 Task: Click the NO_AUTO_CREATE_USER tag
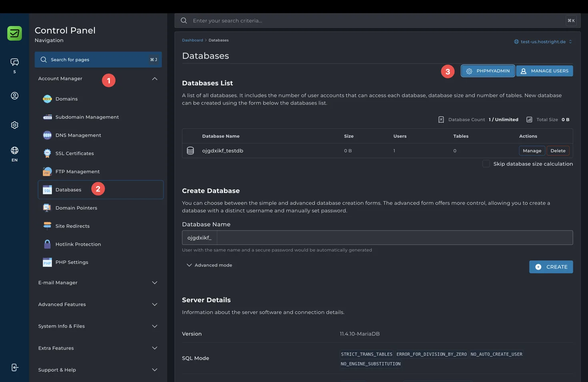pos(496,354)
